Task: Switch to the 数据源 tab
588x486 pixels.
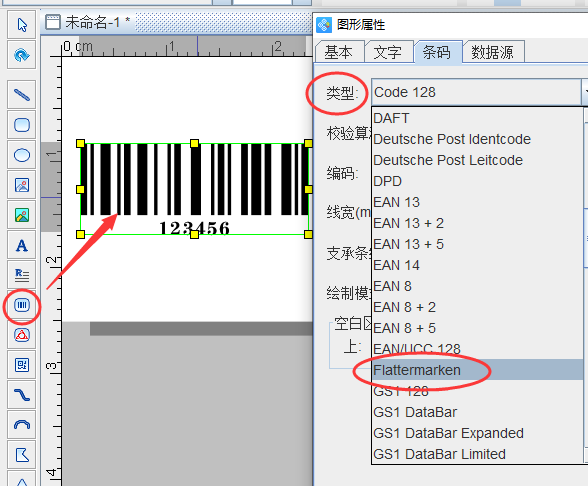Action: (x=493, y=52)
